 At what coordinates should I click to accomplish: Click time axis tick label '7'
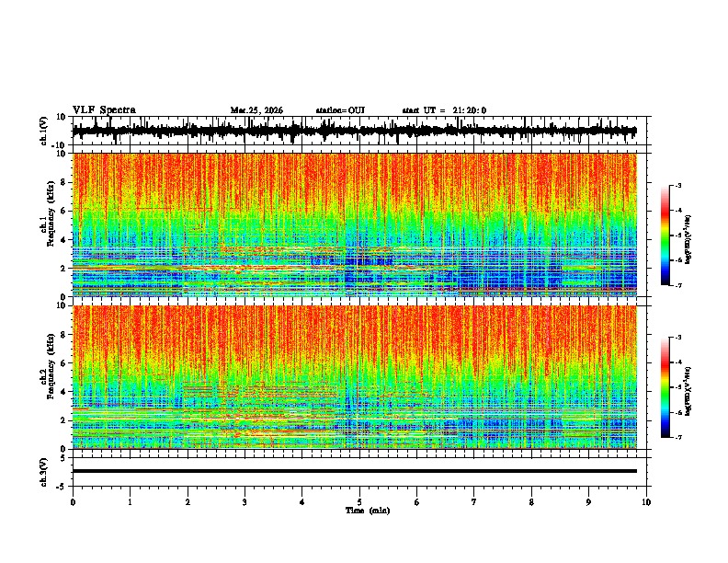pyautogui.click(x=474, y=502)
